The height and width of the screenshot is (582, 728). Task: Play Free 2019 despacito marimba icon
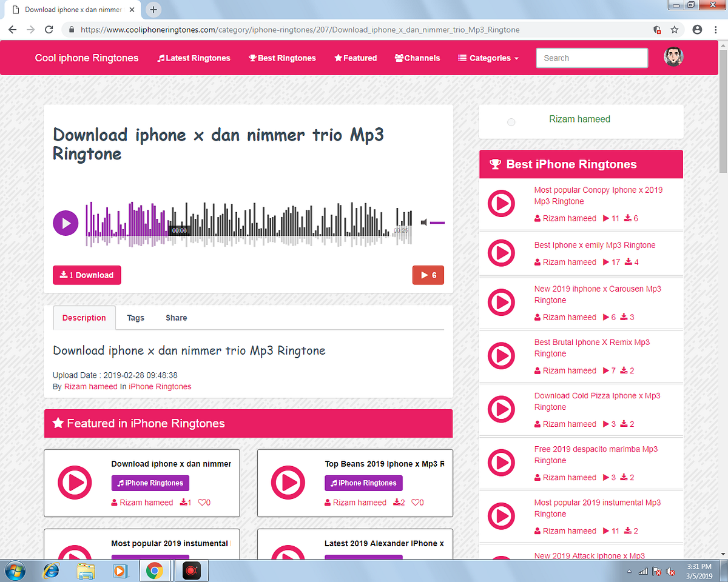(501, 462)
